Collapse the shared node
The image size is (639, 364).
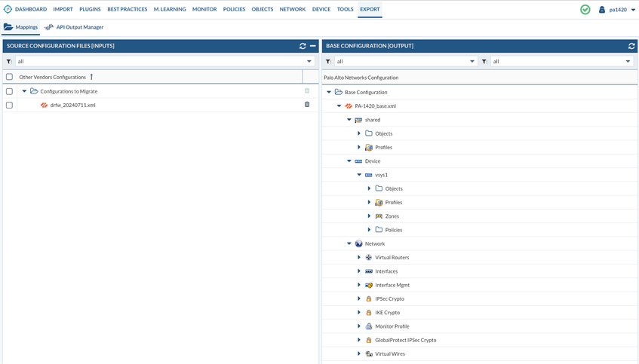tap(349, 120)
